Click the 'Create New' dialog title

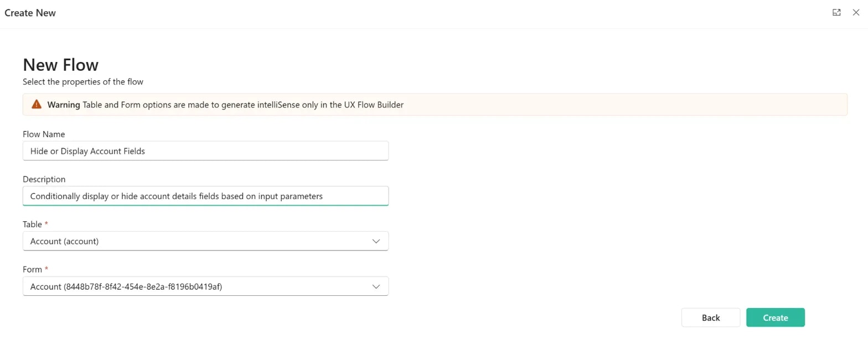click(30, 13)
